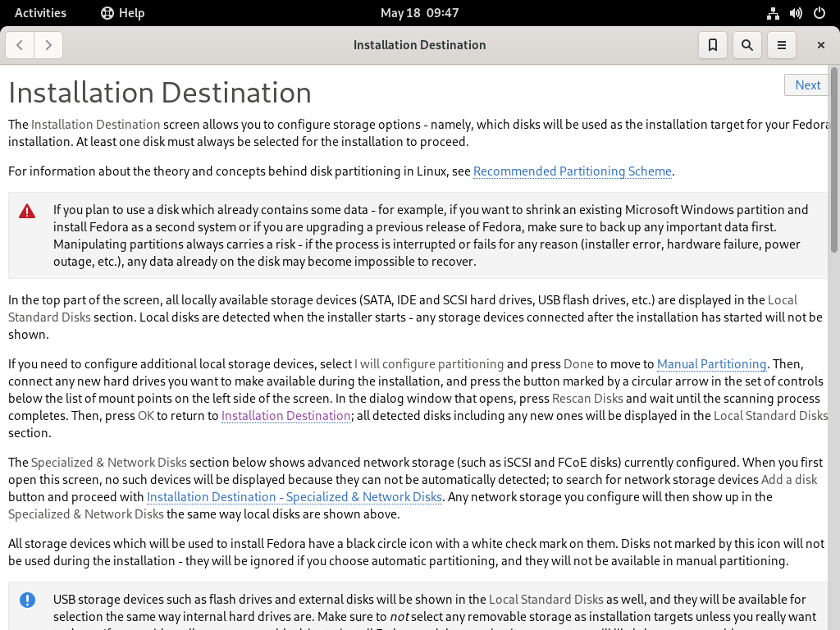Follow the Recommended Partitioning Scheme link

coord(572,171)
